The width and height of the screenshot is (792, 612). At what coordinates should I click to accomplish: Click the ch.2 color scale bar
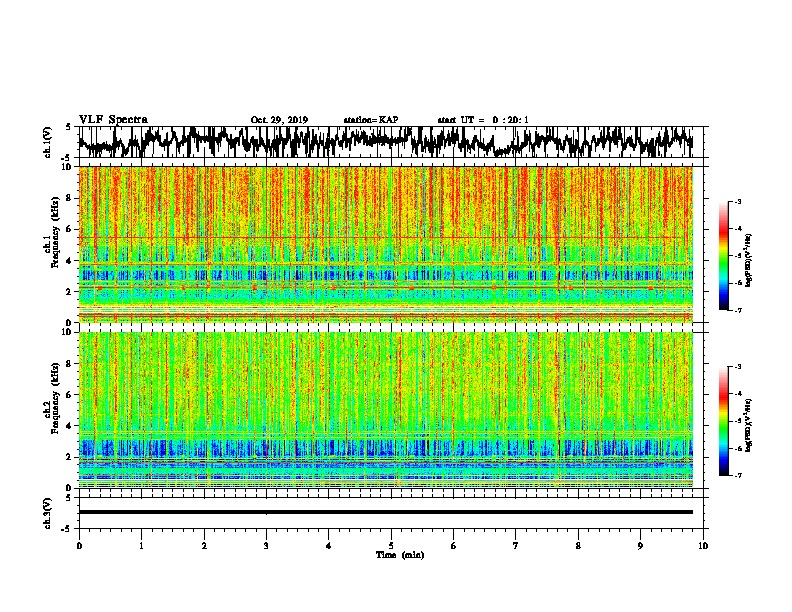(x=723, y=421)
